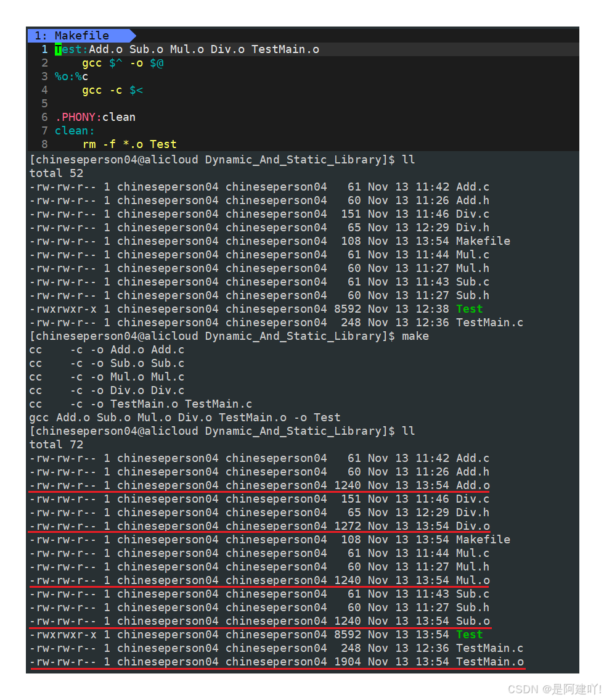Click the Makefile entry in first listing
The height and width of the screenshot is (700, 604).
(483, 241)
